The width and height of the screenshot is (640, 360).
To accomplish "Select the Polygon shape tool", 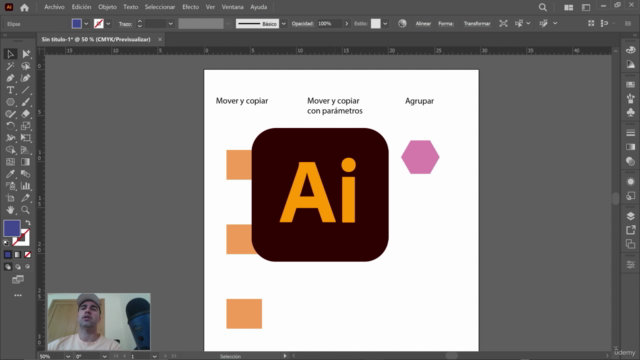I will tap(10, 102).
